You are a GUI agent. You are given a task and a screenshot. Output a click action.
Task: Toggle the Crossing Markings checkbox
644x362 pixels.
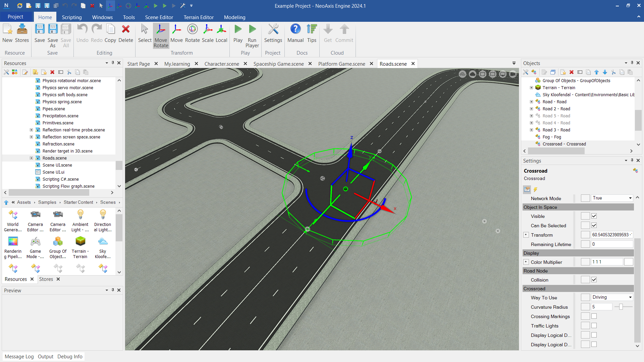[594, 316]
